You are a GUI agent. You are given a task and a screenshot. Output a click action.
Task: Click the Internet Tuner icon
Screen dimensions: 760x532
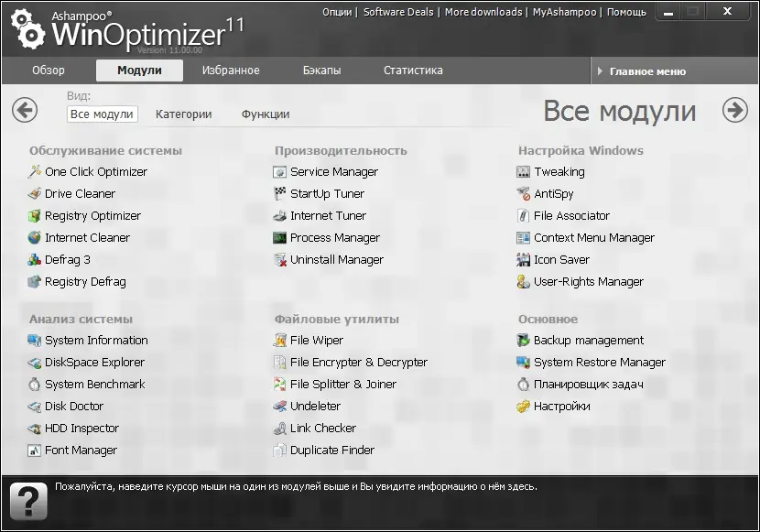[279, 215]
